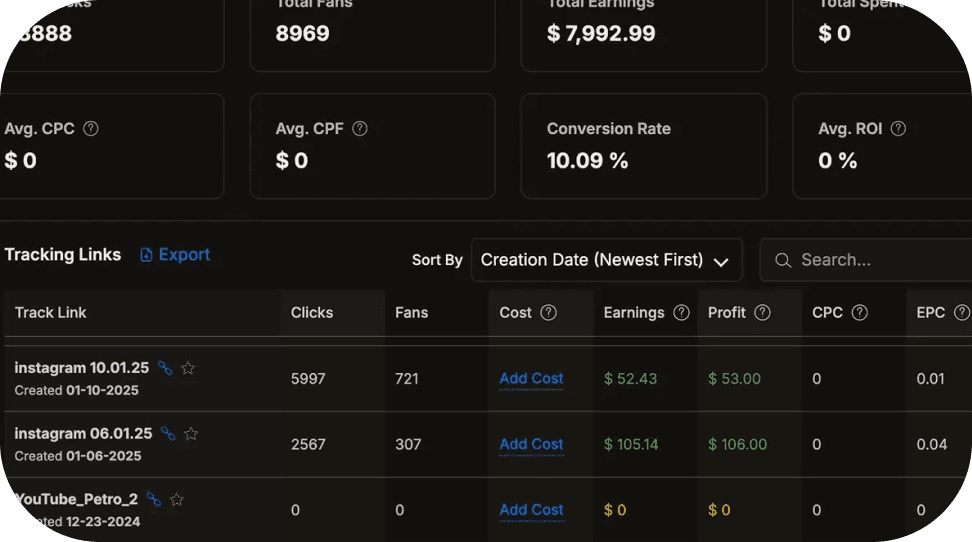Screen dimensions: 972x542
Task: Add Cost for instagram 10.01.25
Action: click(x=531, y=379)
